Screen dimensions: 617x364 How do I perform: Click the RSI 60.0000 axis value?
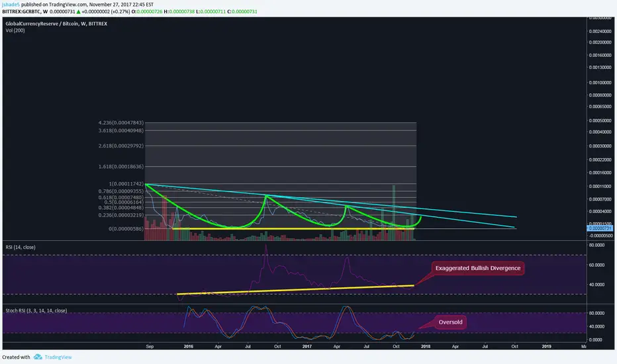coord(596,265)
